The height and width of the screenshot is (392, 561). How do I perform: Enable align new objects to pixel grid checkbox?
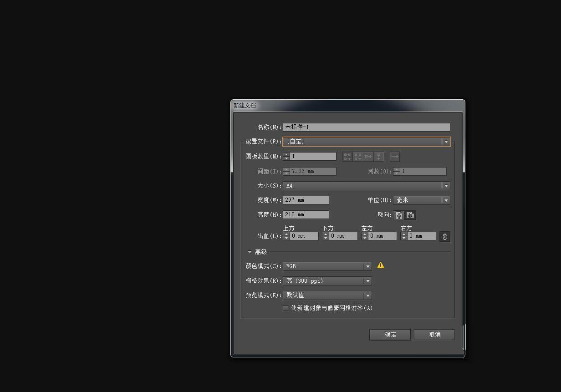tap(286, 308)
